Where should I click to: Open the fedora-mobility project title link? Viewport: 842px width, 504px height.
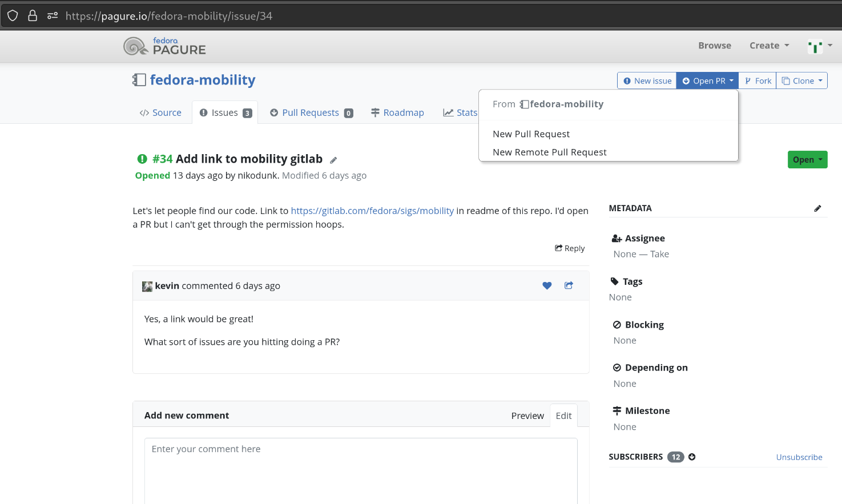[203, 80]
